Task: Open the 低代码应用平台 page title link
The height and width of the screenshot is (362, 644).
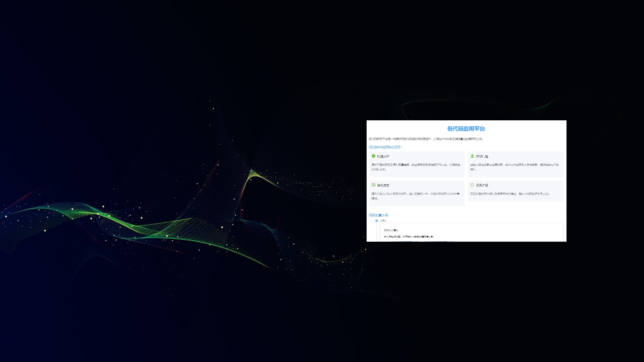Action: (466, 129)
